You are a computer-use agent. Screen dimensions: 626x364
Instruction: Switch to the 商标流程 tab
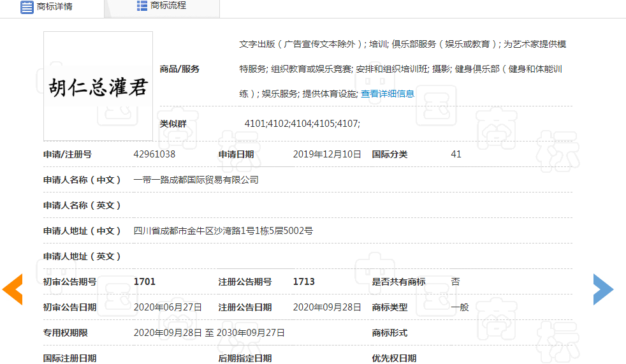click(162, 6)
